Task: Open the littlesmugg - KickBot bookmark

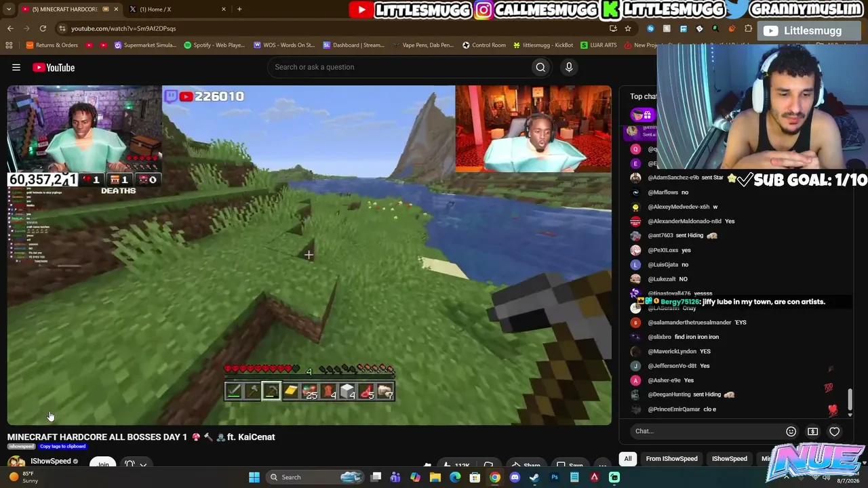Action: 543,45
